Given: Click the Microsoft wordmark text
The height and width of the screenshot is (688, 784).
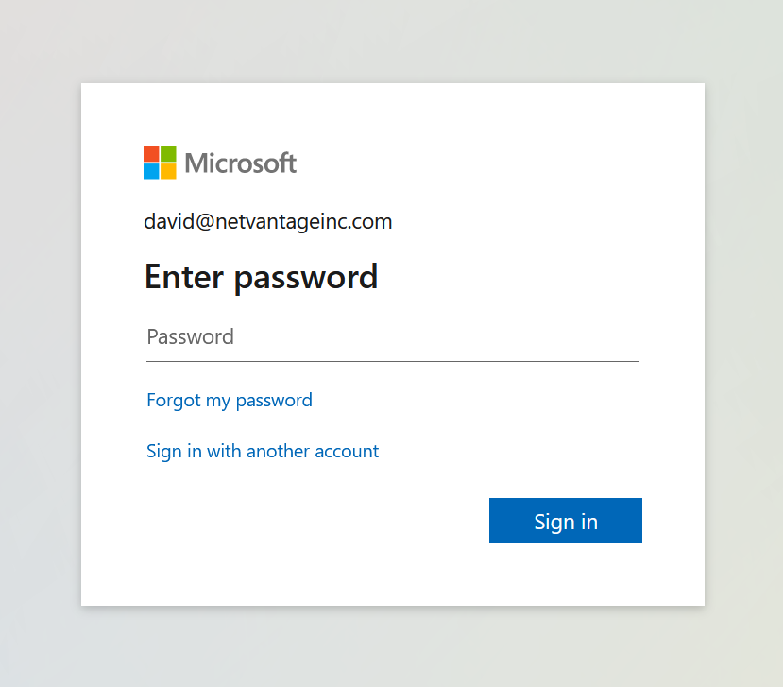Looking at the screenshot, I should [241, 163].
